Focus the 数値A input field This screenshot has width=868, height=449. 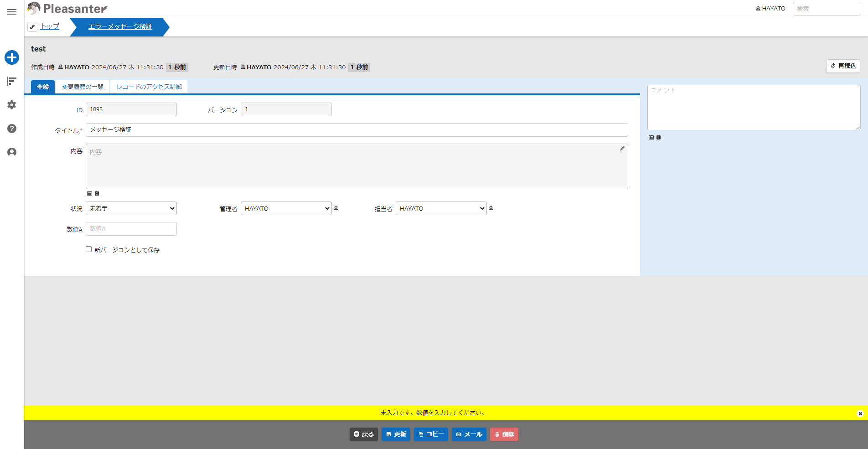[x=131, y=229]
